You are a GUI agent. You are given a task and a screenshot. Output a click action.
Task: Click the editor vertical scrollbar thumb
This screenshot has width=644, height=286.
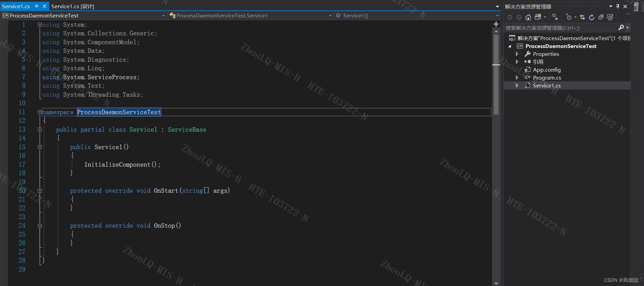pyautogui.click(x=496, y=74)
